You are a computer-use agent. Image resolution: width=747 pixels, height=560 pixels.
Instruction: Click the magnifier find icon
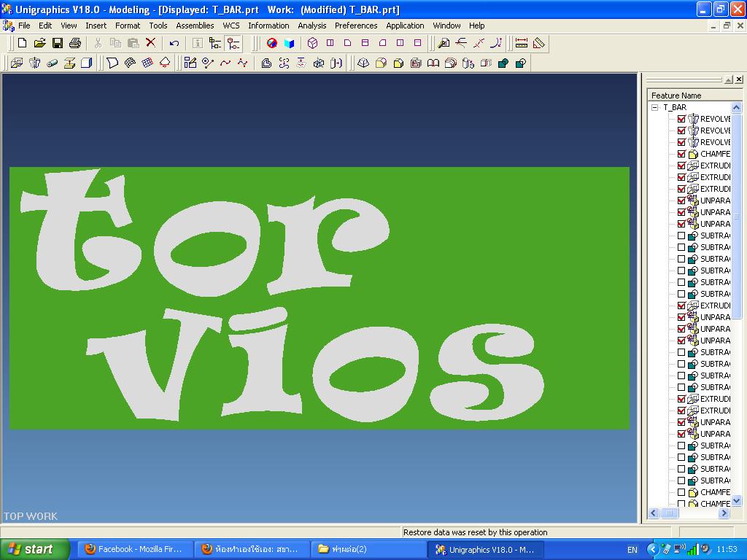(444, 43)
